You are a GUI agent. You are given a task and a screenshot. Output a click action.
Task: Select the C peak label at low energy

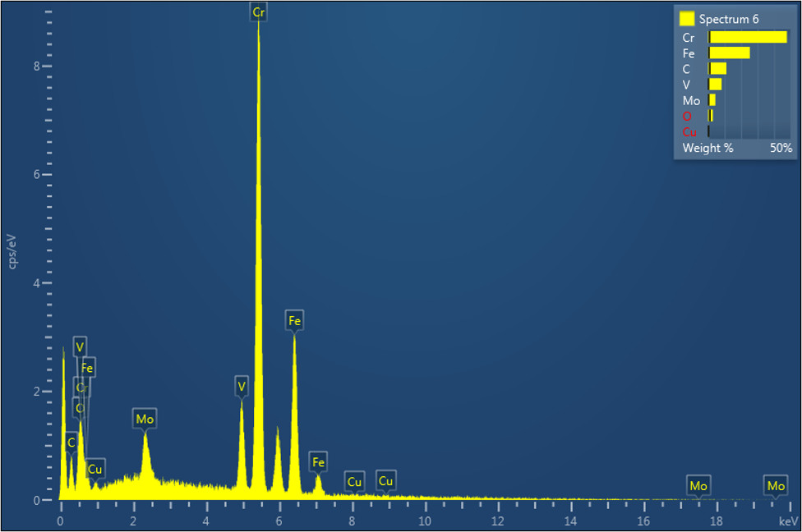71,443
